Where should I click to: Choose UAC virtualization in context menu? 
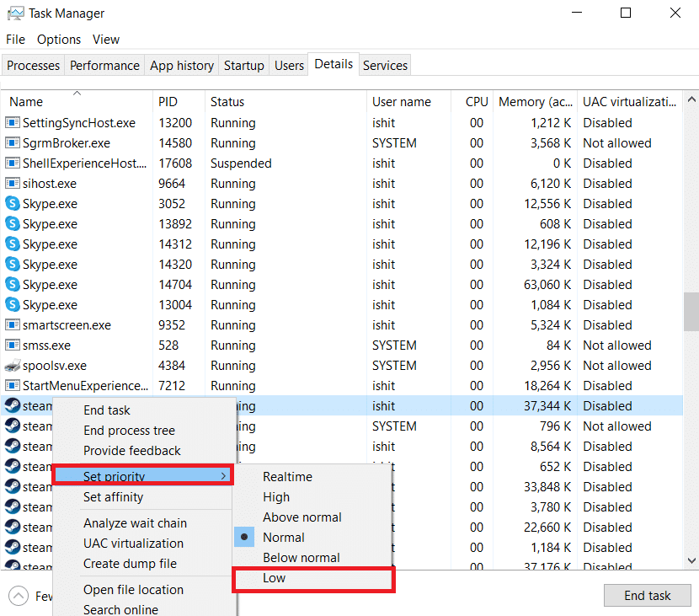[143, 544]
